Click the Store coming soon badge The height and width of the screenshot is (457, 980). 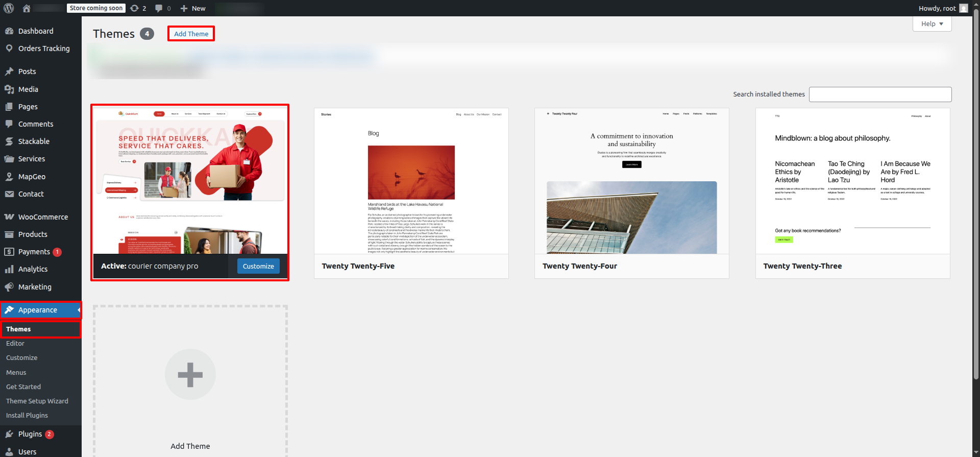click(x=96, y=8)
